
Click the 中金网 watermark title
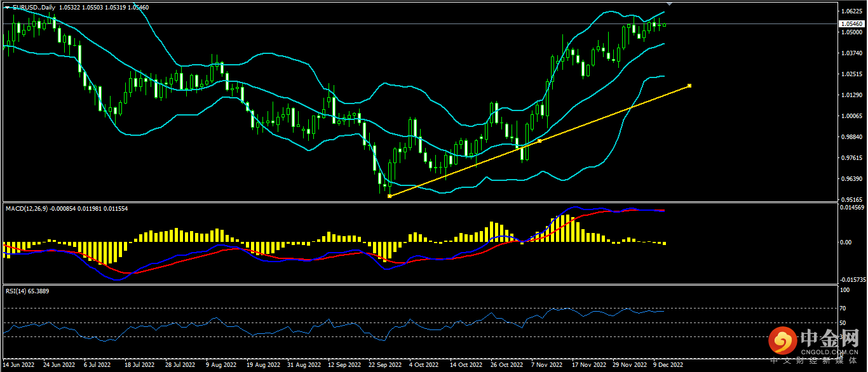830,337
